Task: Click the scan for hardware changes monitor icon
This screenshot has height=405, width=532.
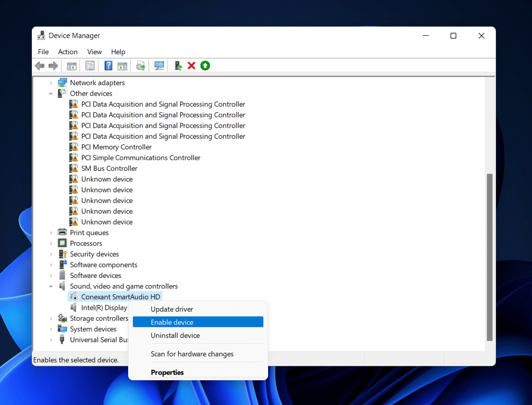Action: click(160, 66)
